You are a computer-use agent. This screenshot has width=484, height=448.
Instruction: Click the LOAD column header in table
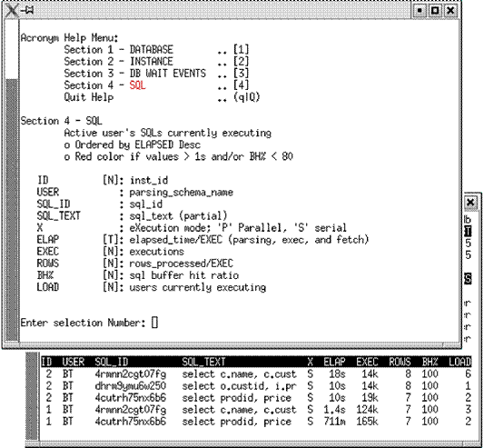click(x=459, y=362)
